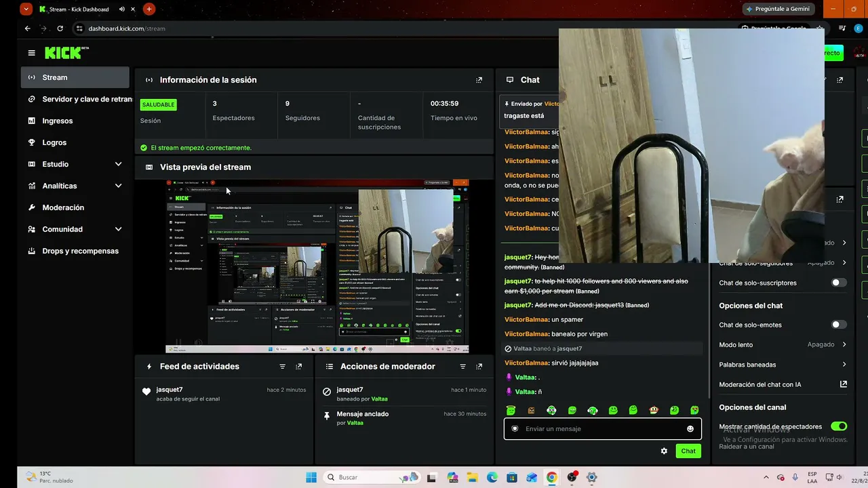Viewport: 868px width, 488px height.
Task: Disable Mostrar cantidad de espectadores switch
Action: tap(839, 426)
